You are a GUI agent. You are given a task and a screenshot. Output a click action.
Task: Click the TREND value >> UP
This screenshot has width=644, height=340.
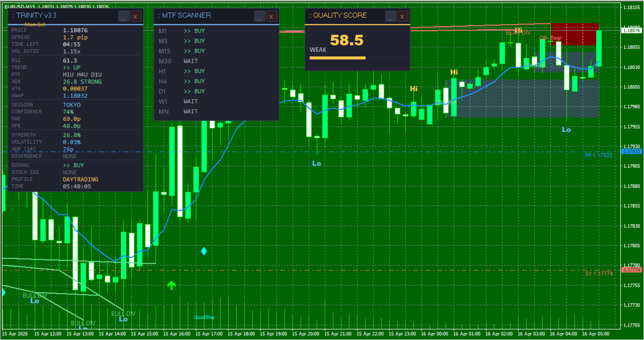point(71,67)
